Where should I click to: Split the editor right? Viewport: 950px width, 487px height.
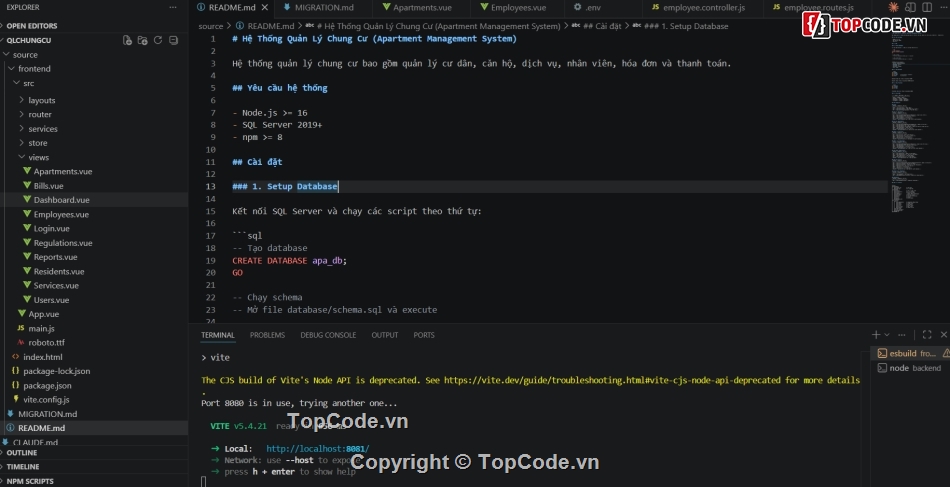(927, 7)
